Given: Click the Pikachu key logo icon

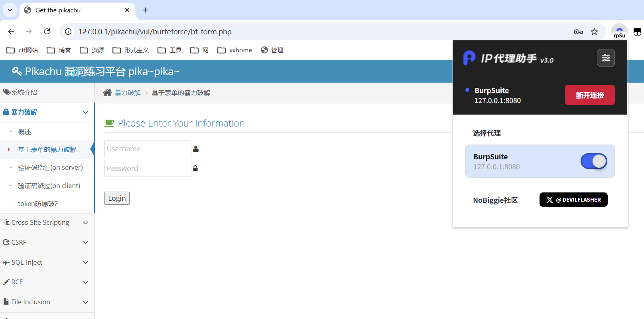Looking at the screenshot, I should 17,71.
